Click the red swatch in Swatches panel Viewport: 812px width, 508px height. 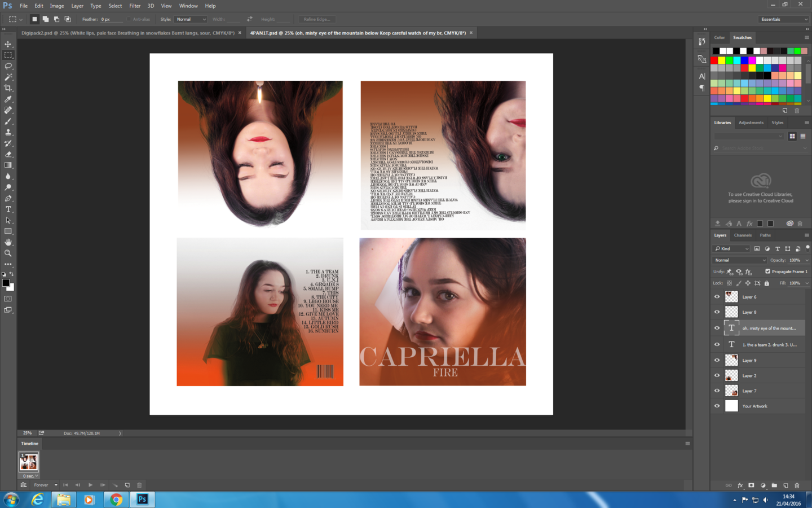[x=714, y=60]
